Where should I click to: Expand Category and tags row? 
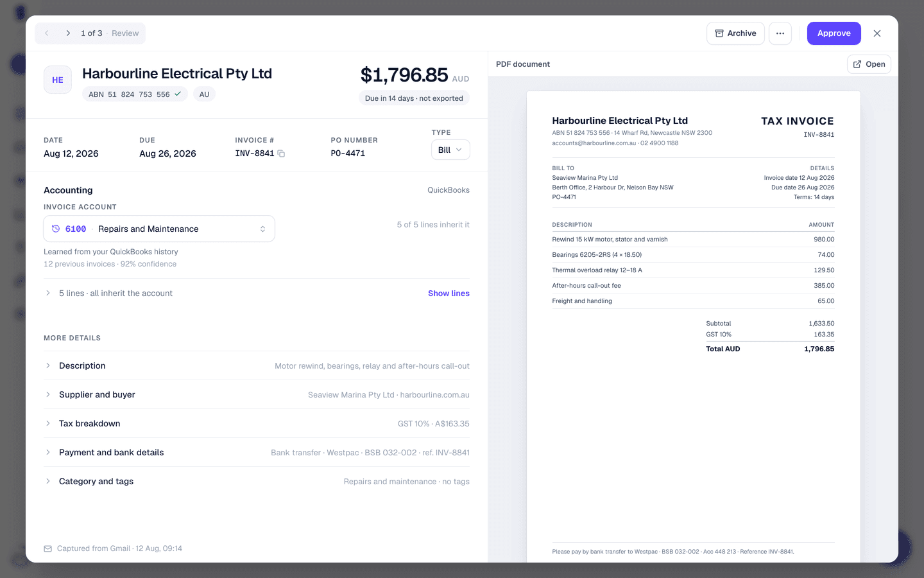pos(257,482)
